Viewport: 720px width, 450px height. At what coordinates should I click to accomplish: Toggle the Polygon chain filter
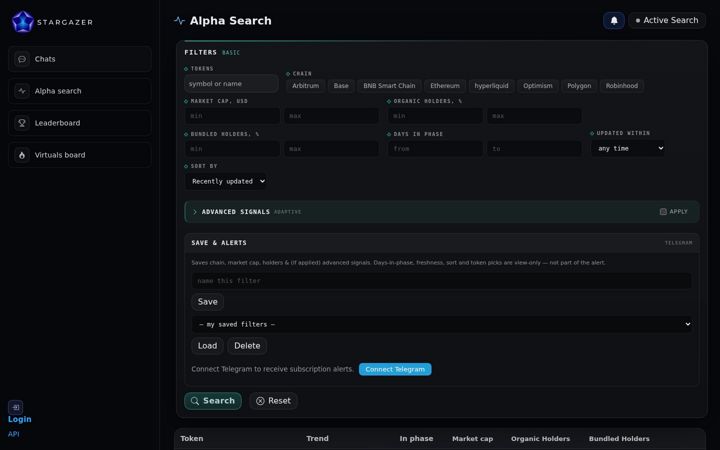point(579,86)
